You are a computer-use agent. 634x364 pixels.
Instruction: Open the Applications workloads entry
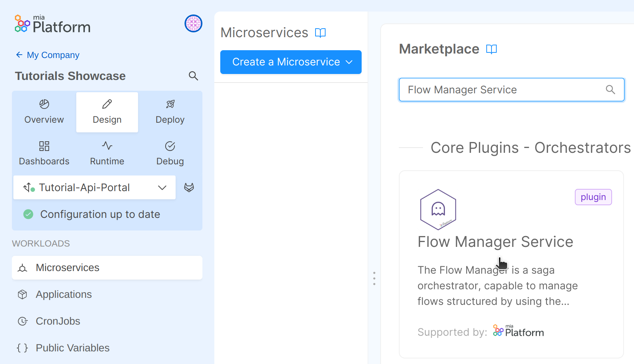pyautogui.click(x=64, y=294)
